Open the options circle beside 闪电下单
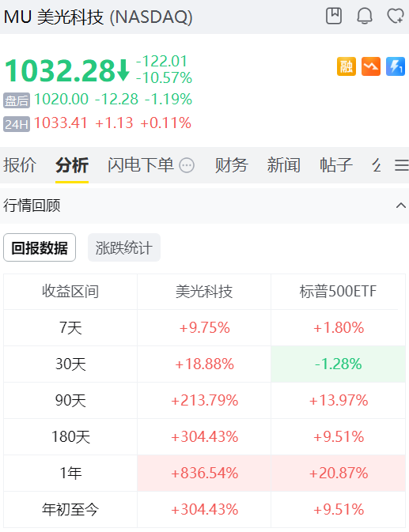 click(187, 165)
